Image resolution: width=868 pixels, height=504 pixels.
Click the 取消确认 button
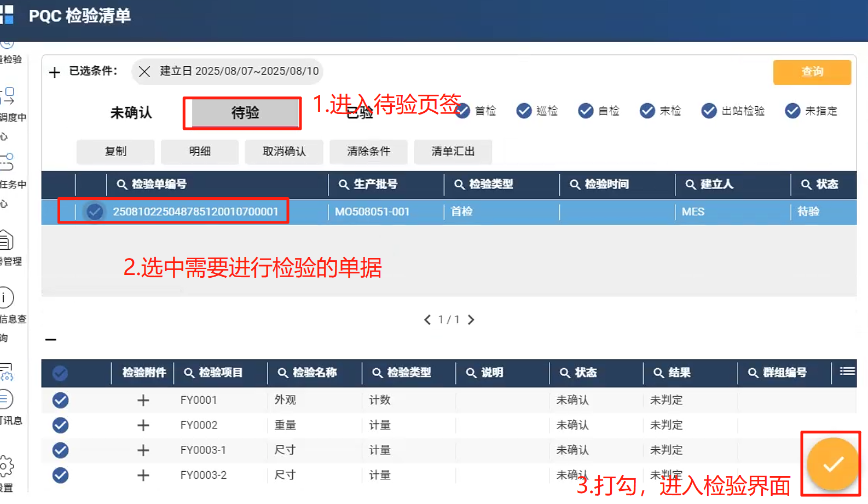pyautogui.click(x=284, y=152)
